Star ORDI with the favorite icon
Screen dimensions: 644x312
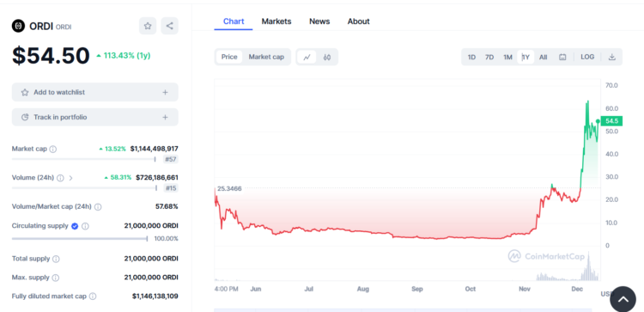148,26
